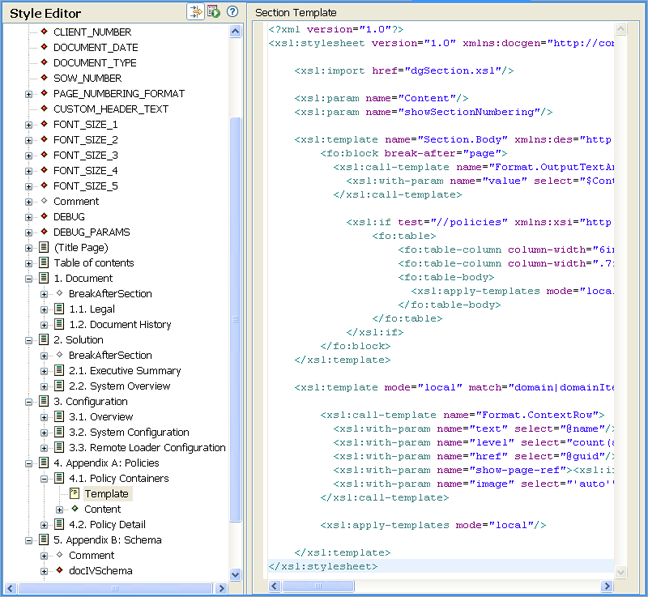
Task: Click the generate document run icon
Action: [x=214, y=12]
